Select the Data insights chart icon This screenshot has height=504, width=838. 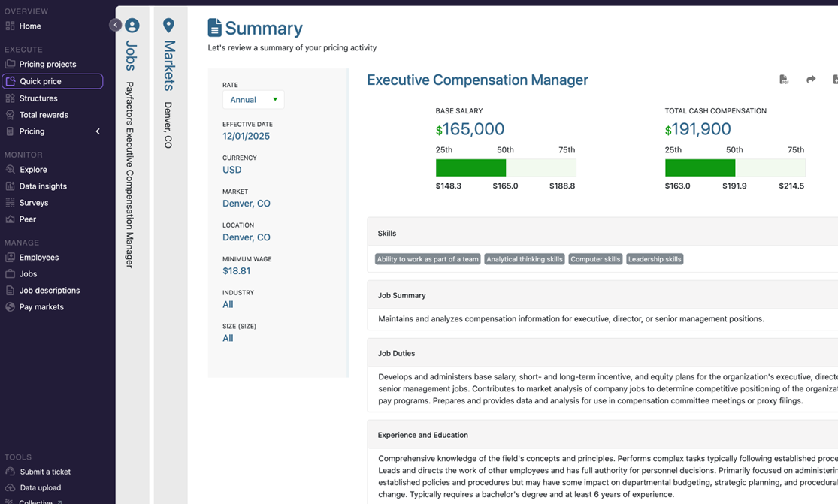[x=10, y=186]
